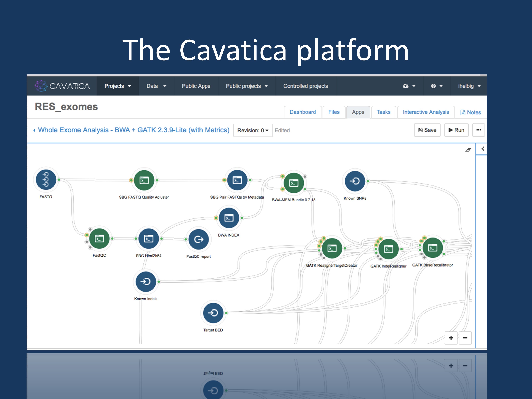Viewport: 532px width, 399px height.
Task: Open the Projects dropdown menu
Action: pos(118,86)
